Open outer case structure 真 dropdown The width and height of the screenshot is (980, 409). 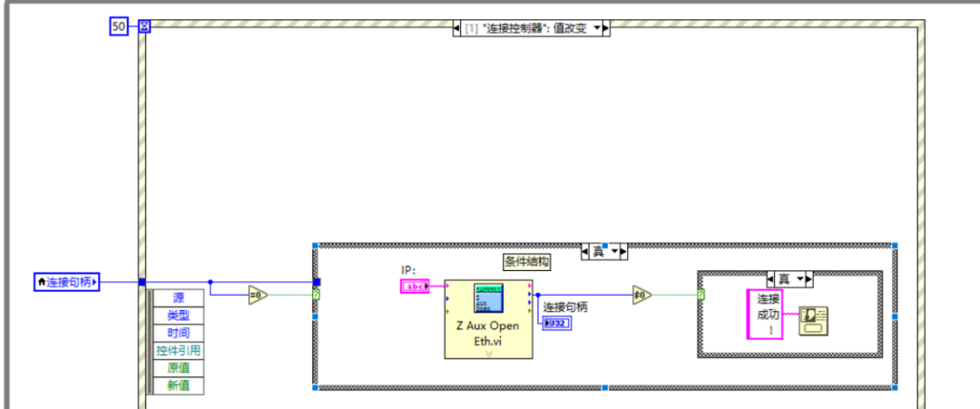pyautogui.click(x=613, y=251)
